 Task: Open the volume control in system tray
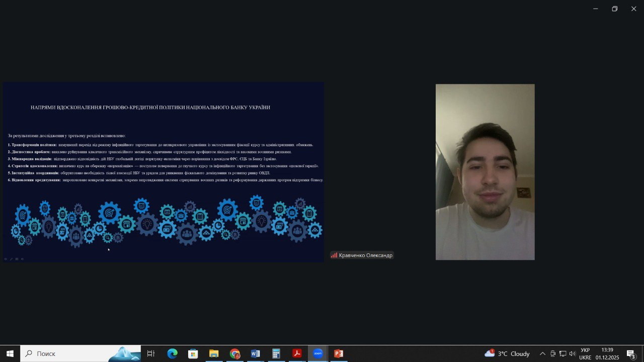click(572, 353)
